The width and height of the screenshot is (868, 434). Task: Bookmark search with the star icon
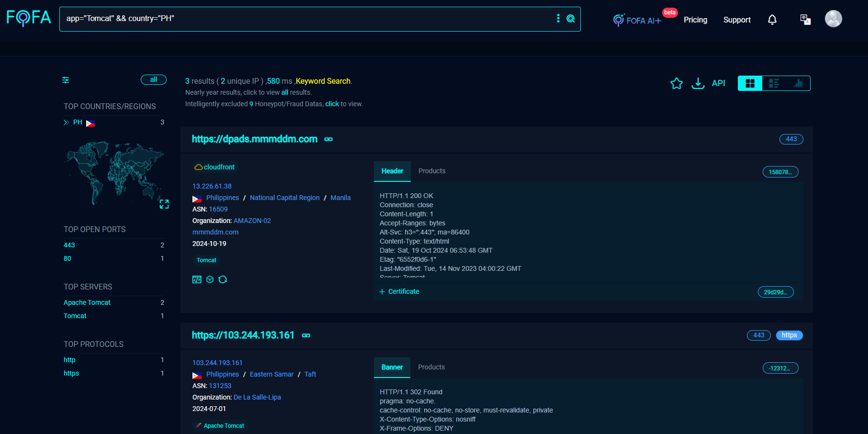click(x=676, y=83)
